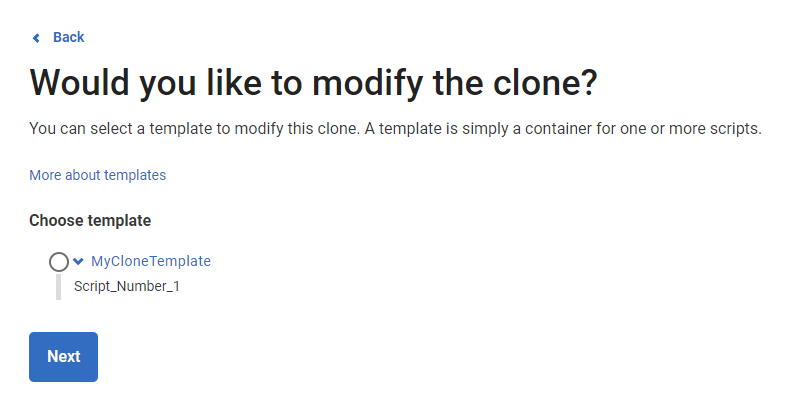Image resolution: width=790 pixels, height=407 pixels.
Task: Collapse the MyCloneTemplate chevron
Action: pyautogui.click(x=79, y=262)
